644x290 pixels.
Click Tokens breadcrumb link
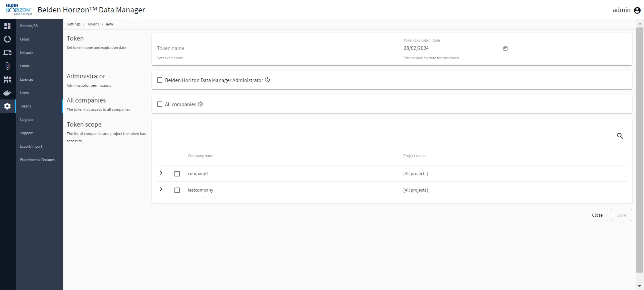pyautogui.click(x=93, y=24)
